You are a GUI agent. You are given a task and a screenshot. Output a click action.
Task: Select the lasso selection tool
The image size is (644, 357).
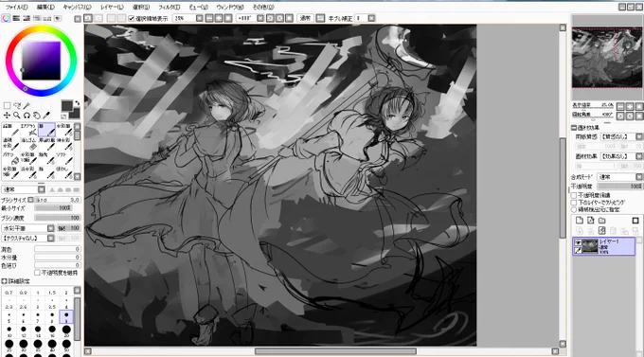tap(17, 106)
